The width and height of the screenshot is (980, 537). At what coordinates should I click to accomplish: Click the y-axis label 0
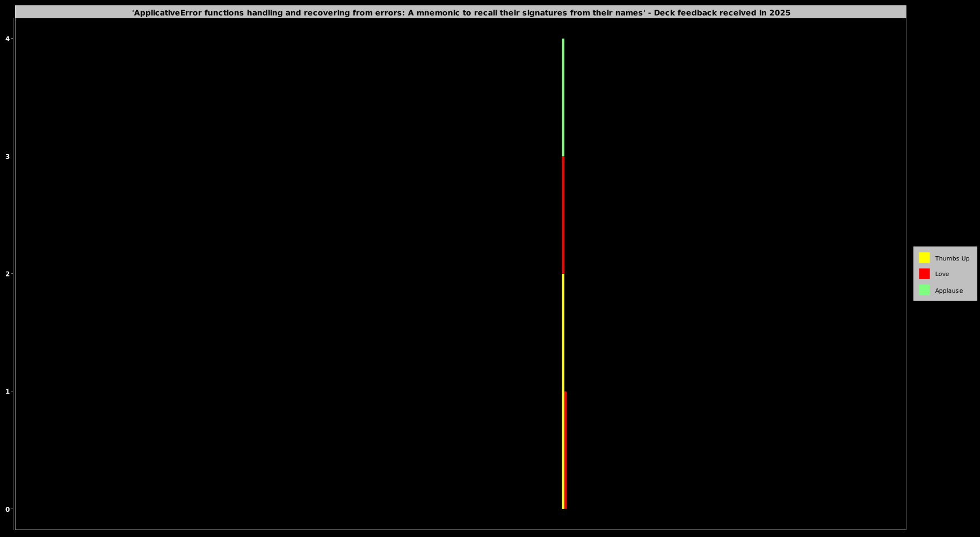click(8, 509)
